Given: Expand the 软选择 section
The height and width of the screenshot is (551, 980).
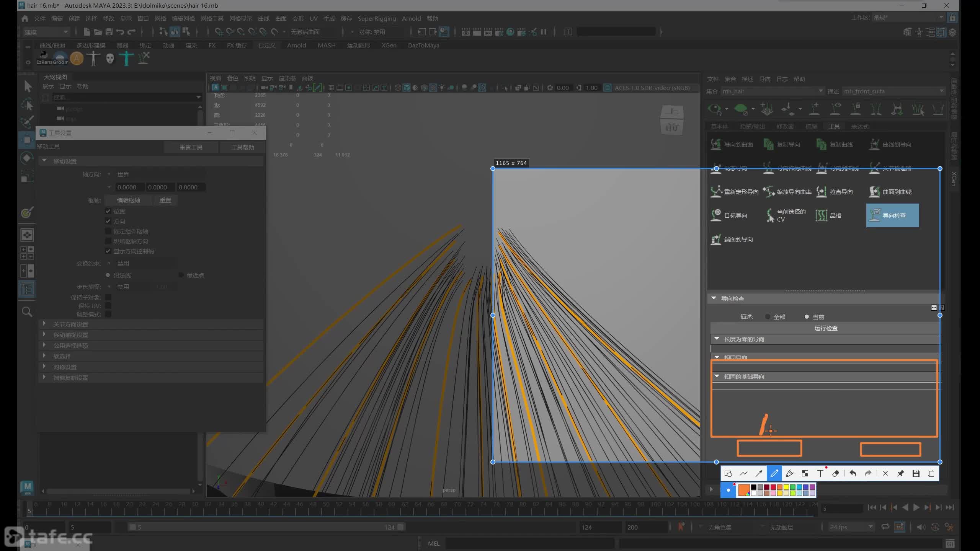Looking at the screenshot, I should tap(44, 356).
